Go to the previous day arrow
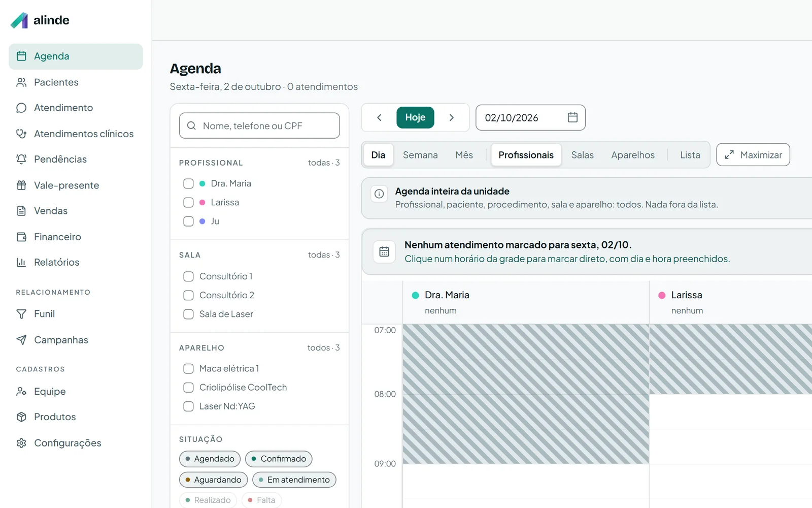Viewport: 812px width, 508px height. 379,117
